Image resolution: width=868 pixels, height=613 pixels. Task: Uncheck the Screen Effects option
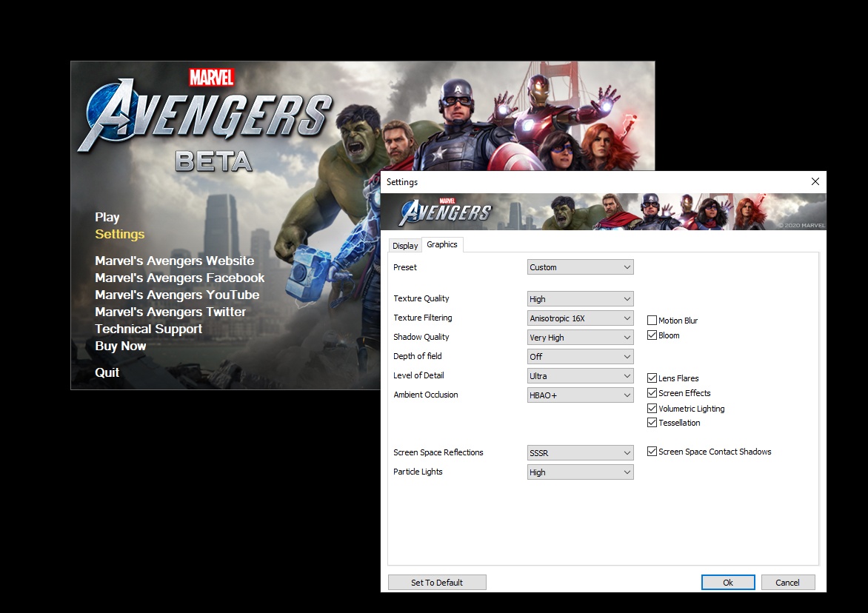click(x=652, y=393)
